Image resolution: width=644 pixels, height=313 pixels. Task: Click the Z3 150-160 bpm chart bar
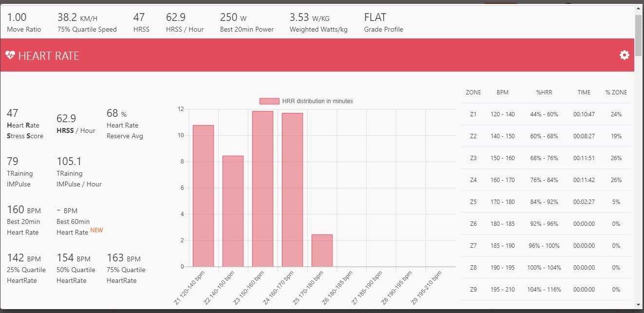(x=262, y=189)
